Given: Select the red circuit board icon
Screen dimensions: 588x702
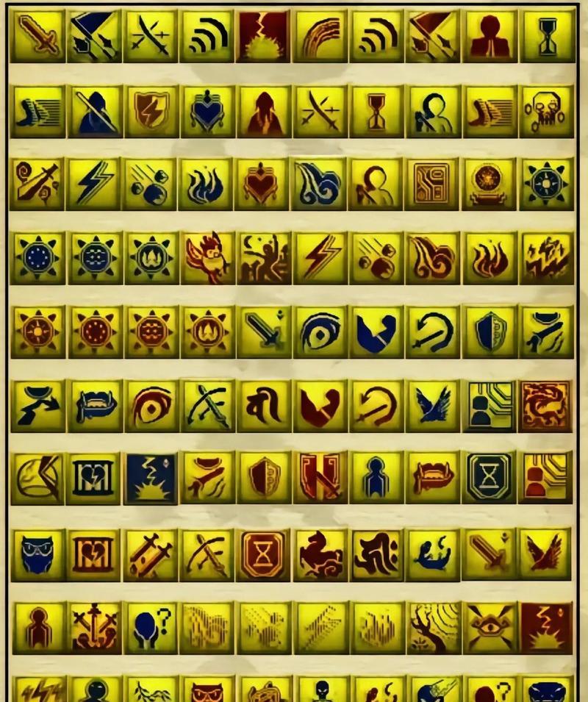Looking at the screenshot, I should tap(433, 184).
